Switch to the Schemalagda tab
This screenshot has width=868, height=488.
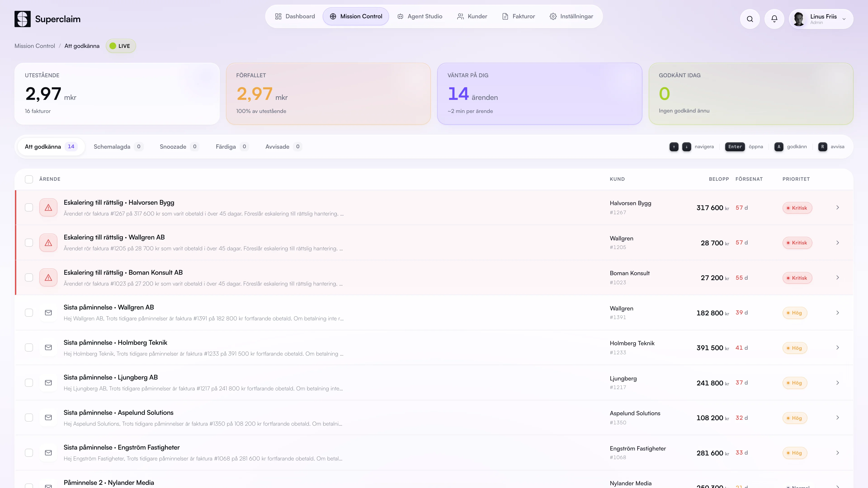point(118,146)
